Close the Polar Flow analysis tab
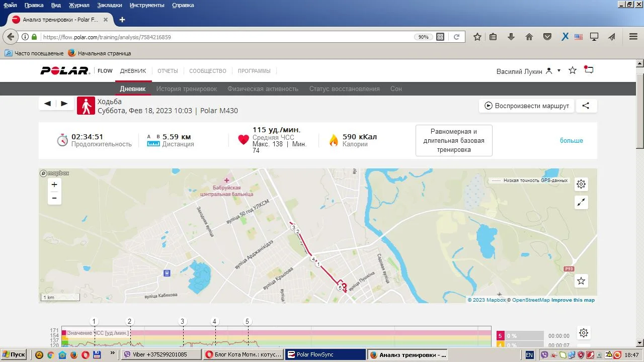The height and width of the screenshot is (362, 644). [x=106, y=20]
